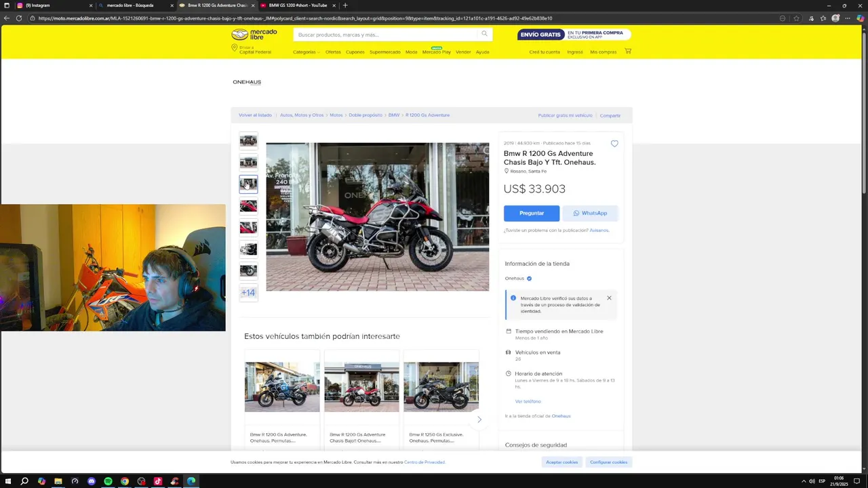Click Aceptar cookies button
The image size is (868, 488).
[x=562, y=462]
